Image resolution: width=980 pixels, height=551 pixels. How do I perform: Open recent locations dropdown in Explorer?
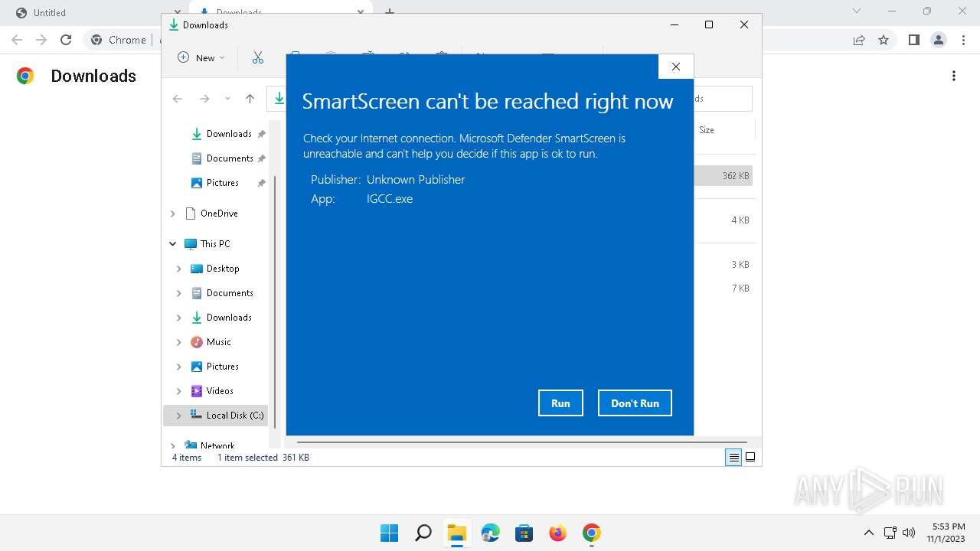(x=227, y=99)
